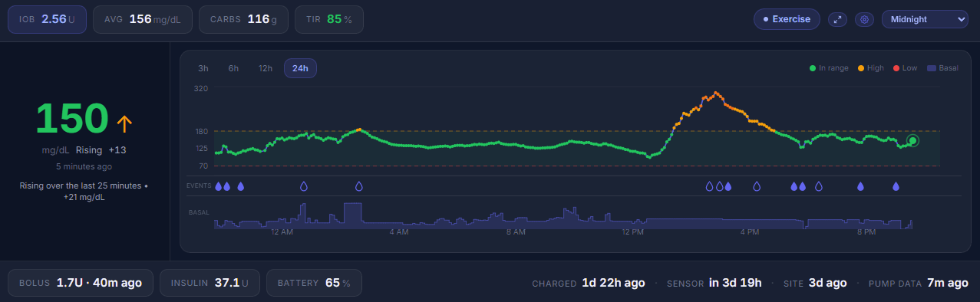Switch chart range to 12h
The width and height of the screenshot is (980, 302).
click(266, 68)
